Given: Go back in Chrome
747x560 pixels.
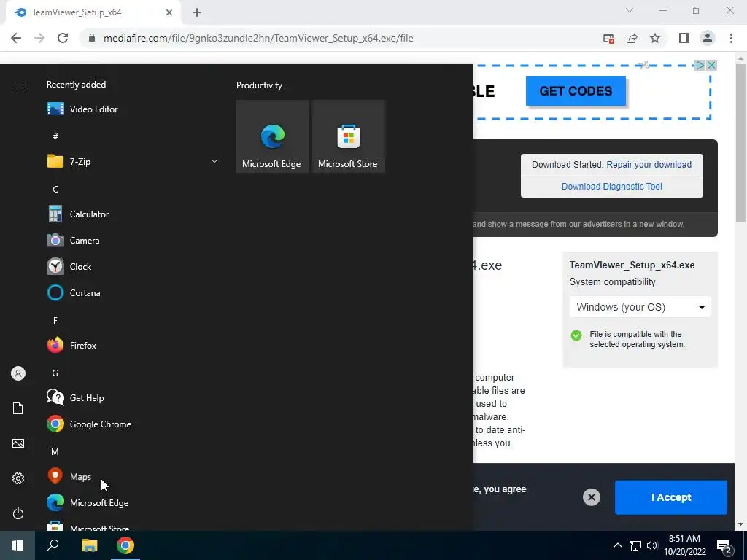Looking at the screenshot, I should pos(16,38).
